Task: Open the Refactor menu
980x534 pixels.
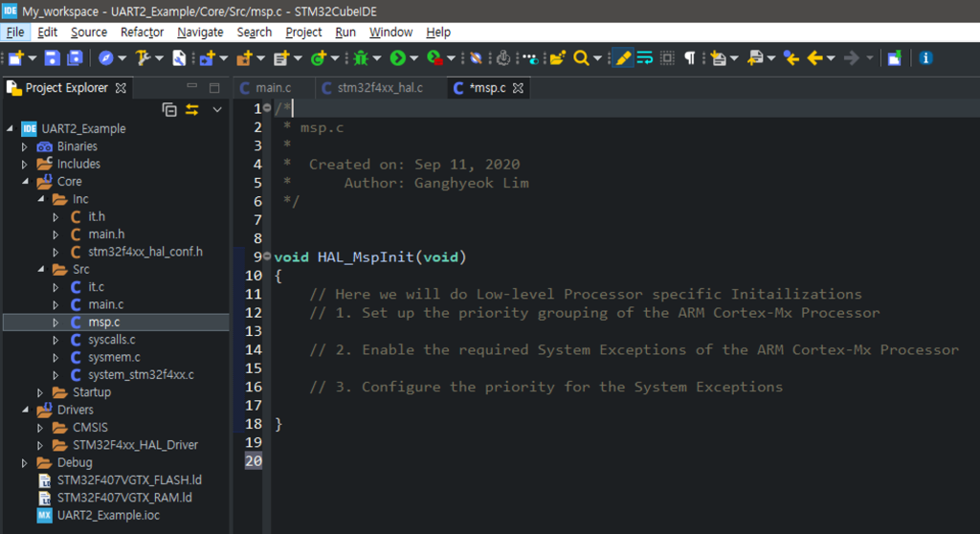Action: click(142, 32)
